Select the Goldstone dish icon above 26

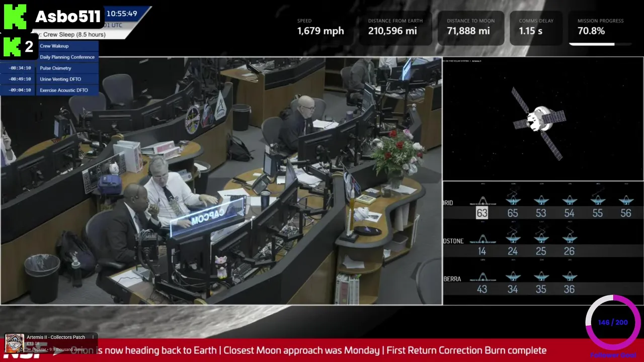pyautogui.click(x=569, y=239)
